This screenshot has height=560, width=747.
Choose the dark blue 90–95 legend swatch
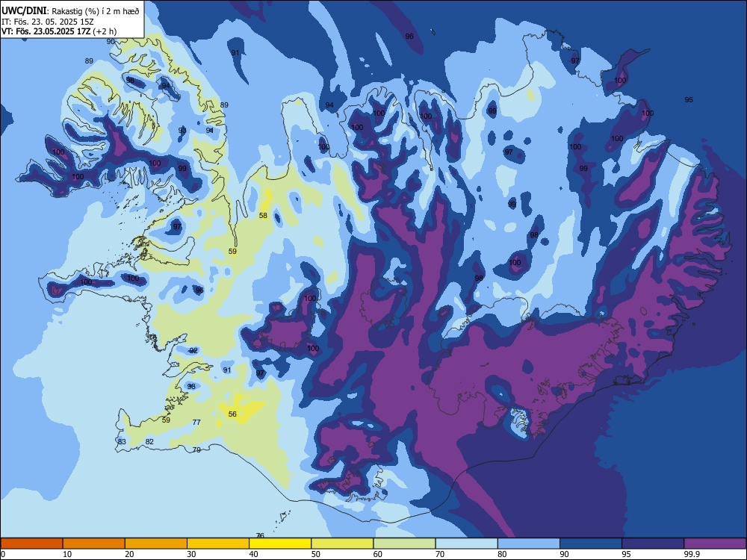point(591,544)
